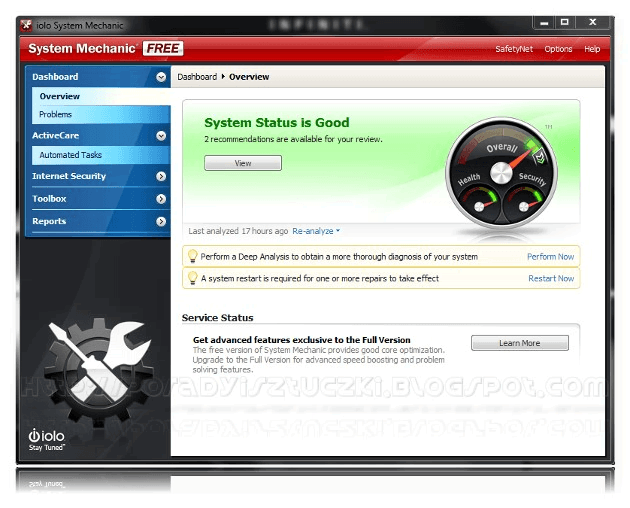This screenshot has height=508, width=630.
Task: Minimize the System Mechanic window
Action: coord(544,23)
